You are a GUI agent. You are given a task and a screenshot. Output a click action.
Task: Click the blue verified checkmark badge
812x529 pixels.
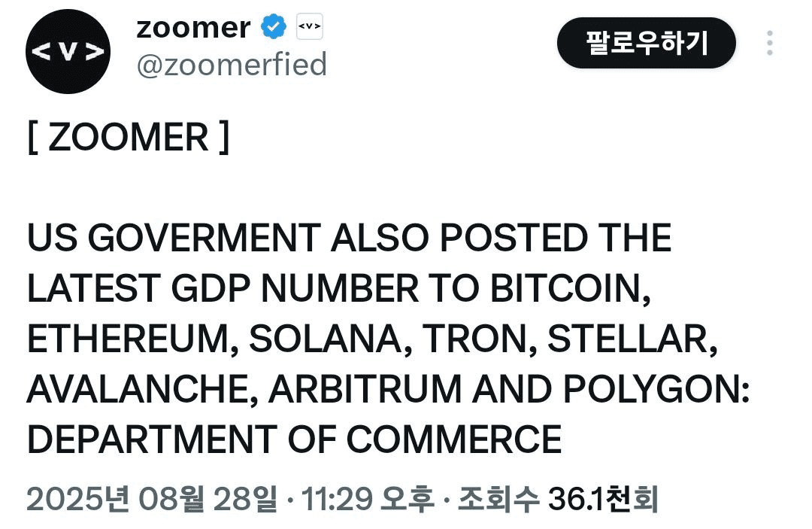(274, 27)
